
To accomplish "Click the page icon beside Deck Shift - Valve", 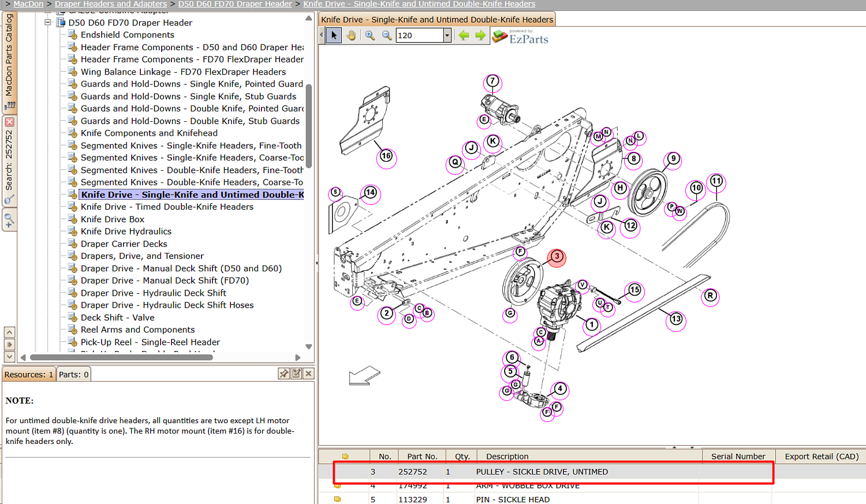I will pos(73,318).
